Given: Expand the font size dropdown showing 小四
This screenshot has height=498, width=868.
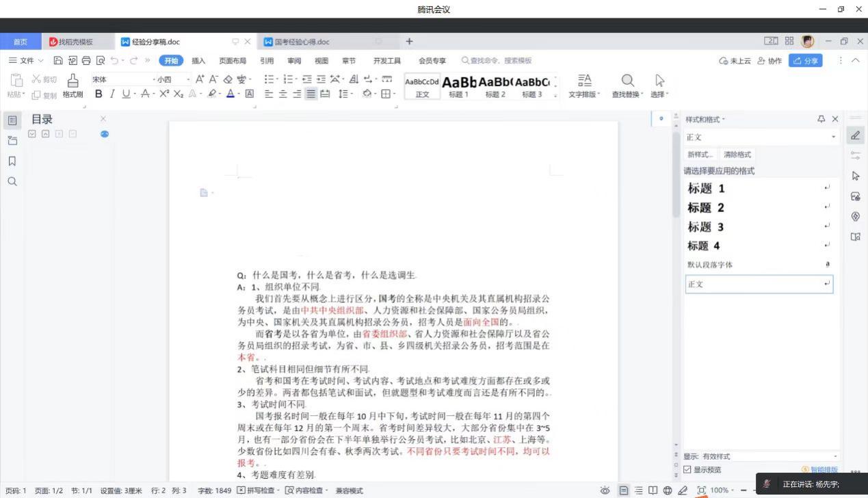Looking at the screenshot, I should [x=188, y=79].
